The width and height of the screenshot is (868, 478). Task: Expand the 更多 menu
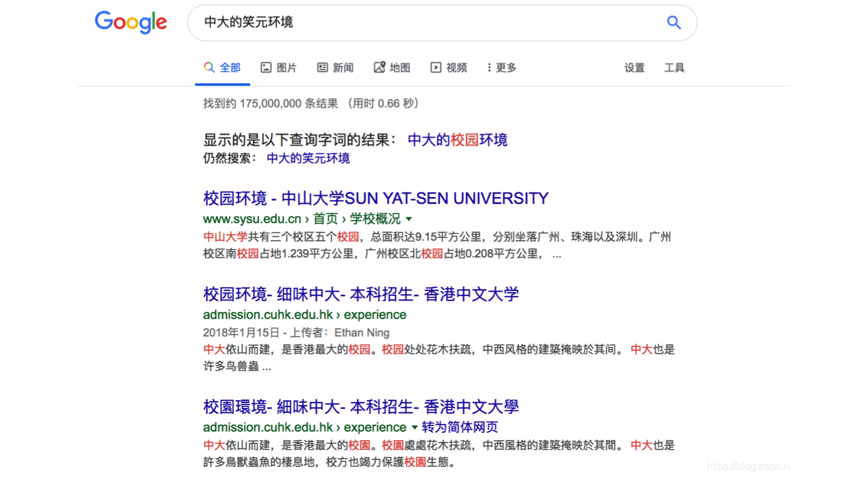pyautogui.click(x=502, y=68)
